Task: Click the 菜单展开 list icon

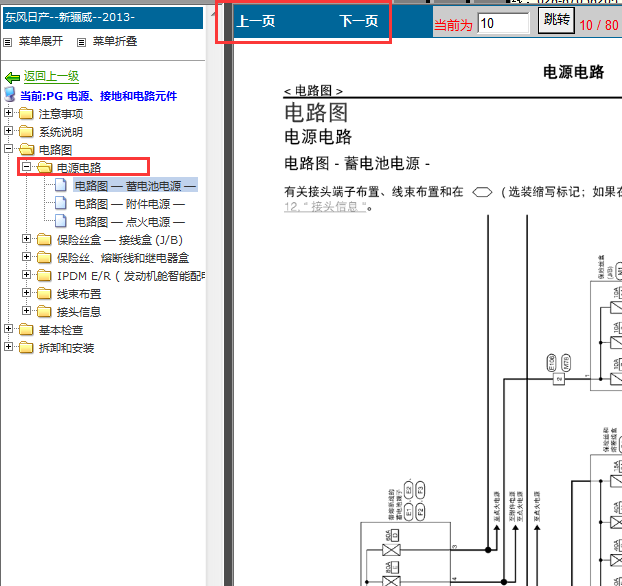Action: (8, 42)
